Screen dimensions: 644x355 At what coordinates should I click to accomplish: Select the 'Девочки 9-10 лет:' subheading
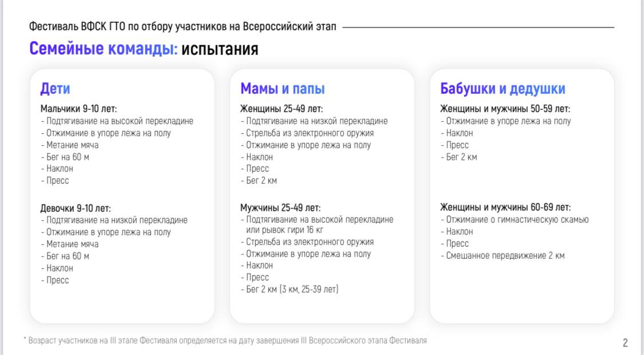point(76,208)
